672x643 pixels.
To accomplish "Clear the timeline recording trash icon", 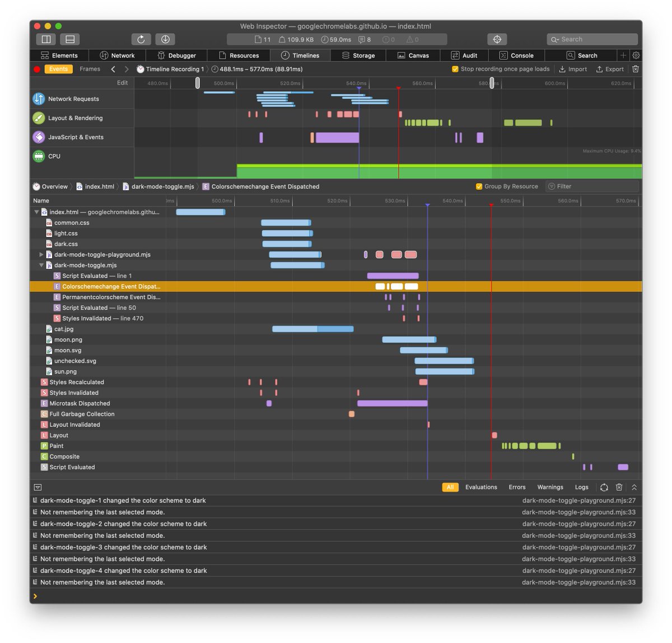I will click(x=635, y=69).
